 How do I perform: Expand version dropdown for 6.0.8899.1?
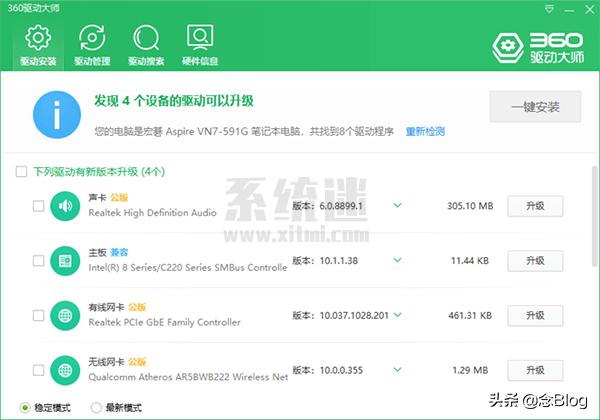point(398,206)
